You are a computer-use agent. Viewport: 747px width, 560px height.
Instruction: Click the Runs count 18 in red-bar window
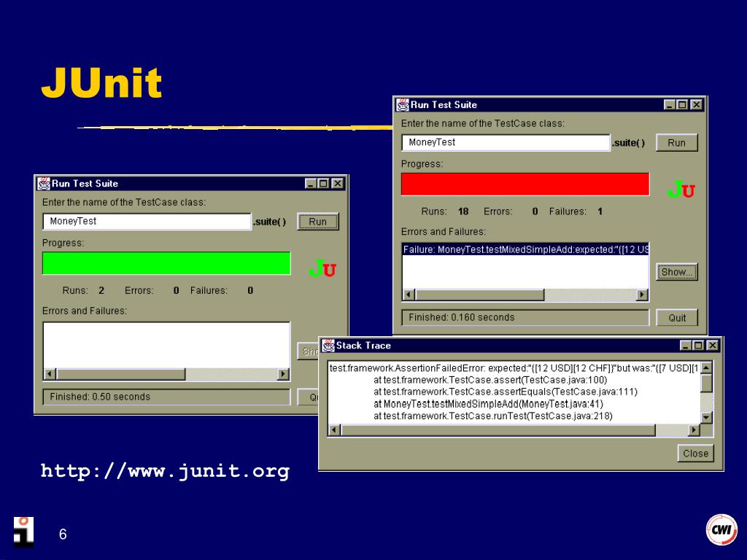pyautogui.click(x=463, y=211)
